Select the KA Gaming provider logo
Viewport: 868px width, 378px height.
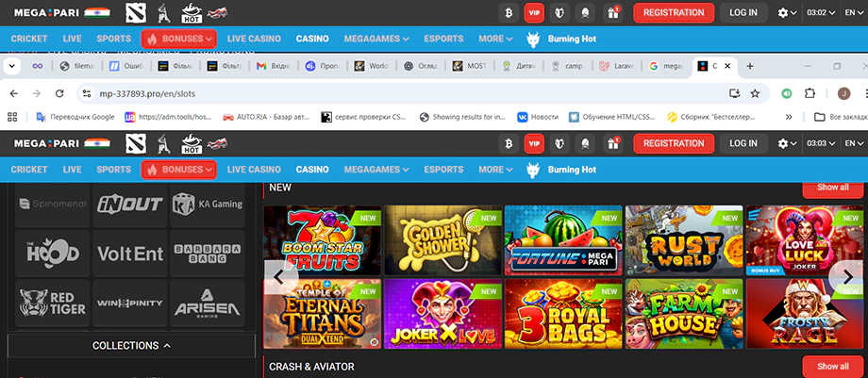coord(207,205)
